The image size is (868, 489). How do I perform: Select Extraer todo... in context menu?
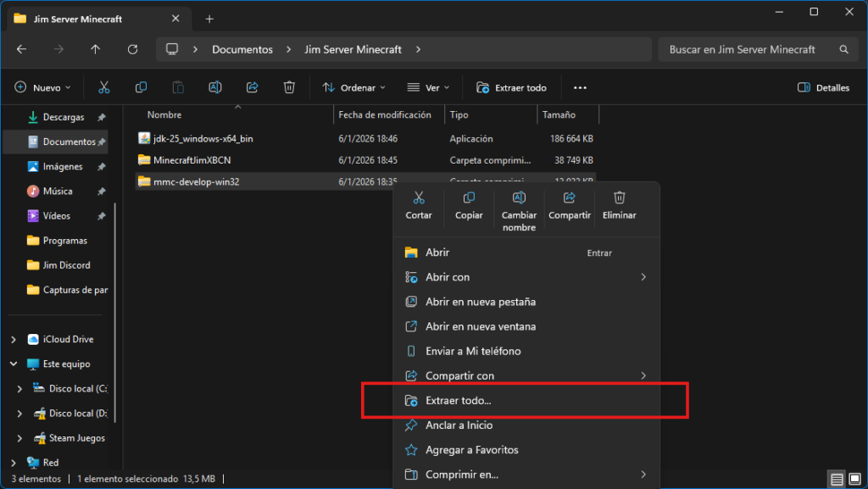point(458,401)
